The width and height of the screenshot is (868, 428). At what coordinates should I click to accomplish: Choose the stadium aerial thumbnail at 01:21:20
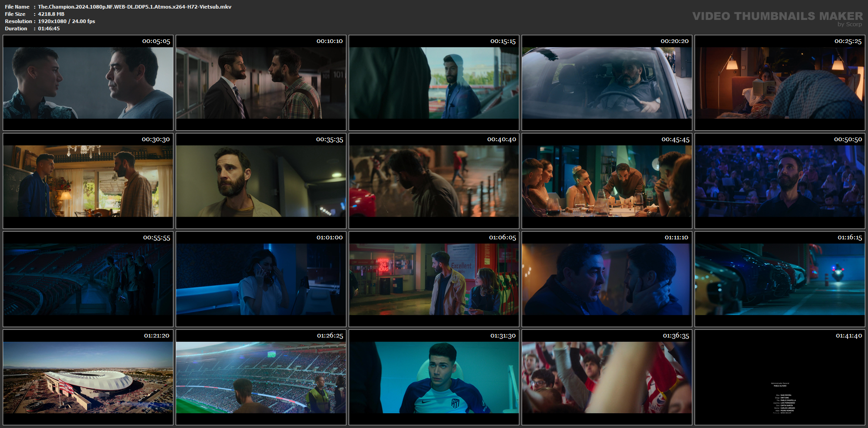(x=88, y=377)
